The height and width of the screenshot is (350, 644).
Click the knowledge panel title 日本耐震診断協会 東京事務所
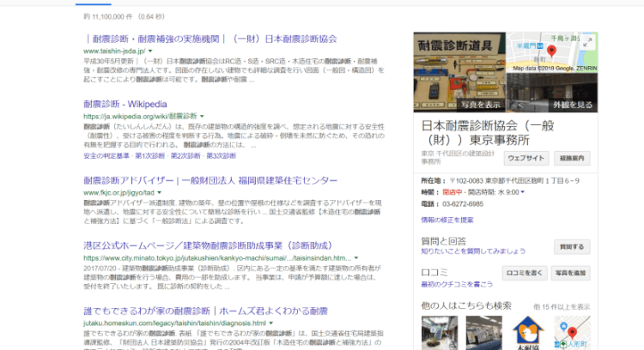tap(488, 132)
